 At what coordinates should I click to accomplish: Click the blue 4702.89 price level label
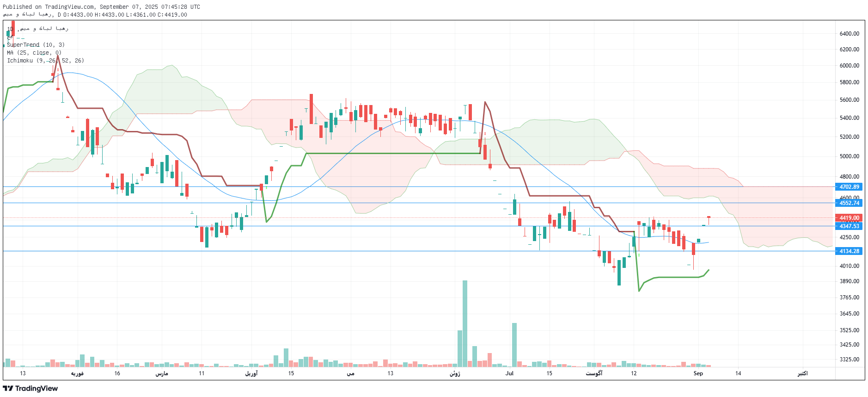click(849, 187)
